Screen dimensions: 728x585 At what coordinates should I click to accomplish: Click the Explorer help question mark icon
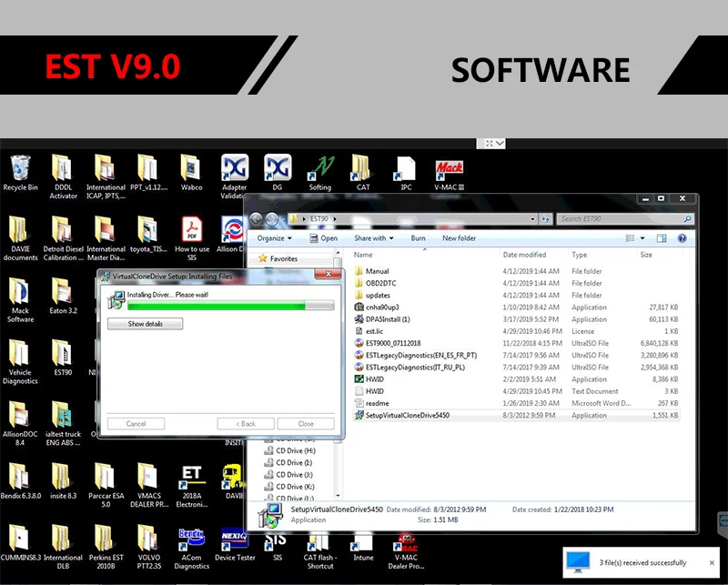682,238
